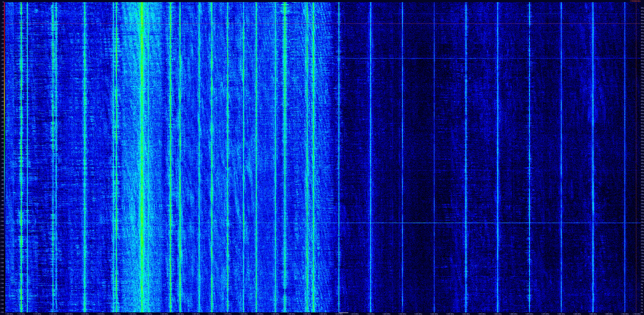Select the 1.530 MHz frequency axis label

tap(85, 314)
